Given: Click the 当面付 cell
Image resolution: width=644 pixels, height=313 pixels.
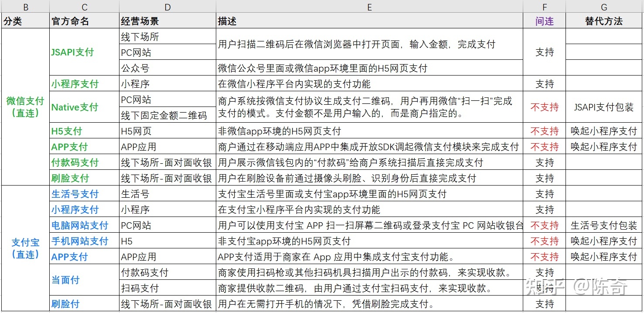Looking at the screenshot, I should 84,280.
